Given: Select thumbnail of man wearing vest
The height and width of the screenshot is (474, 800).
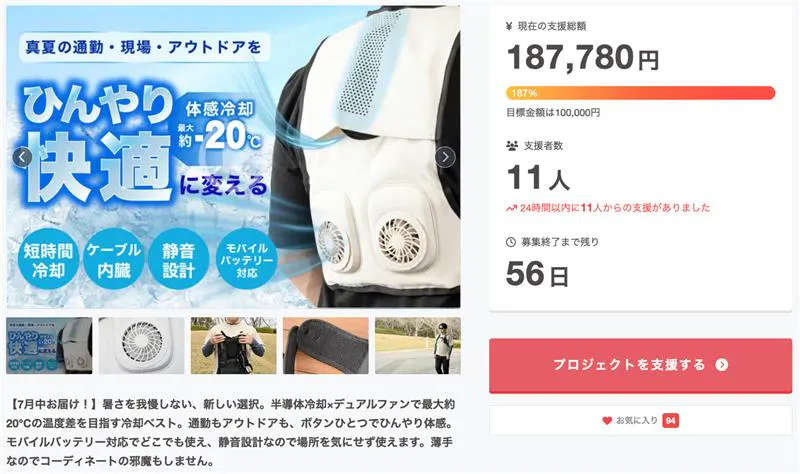Looking at the screenshot, I should tap(234, 345).
